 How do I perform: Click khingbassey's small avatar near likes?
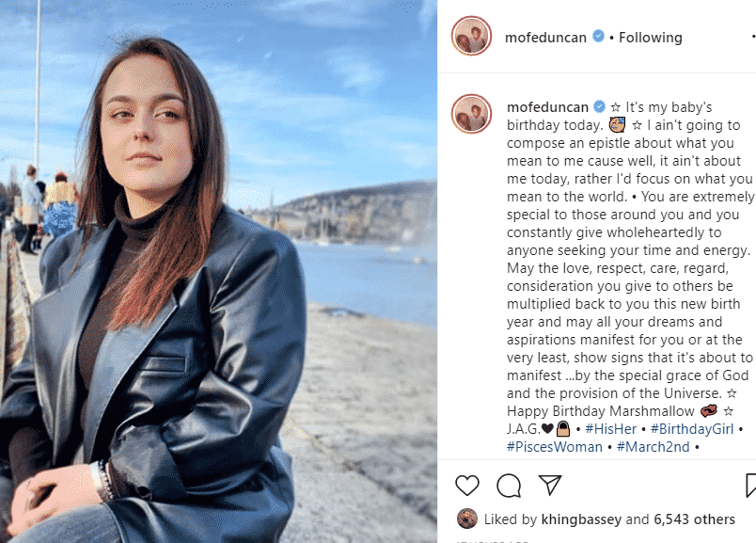[466, 519]
